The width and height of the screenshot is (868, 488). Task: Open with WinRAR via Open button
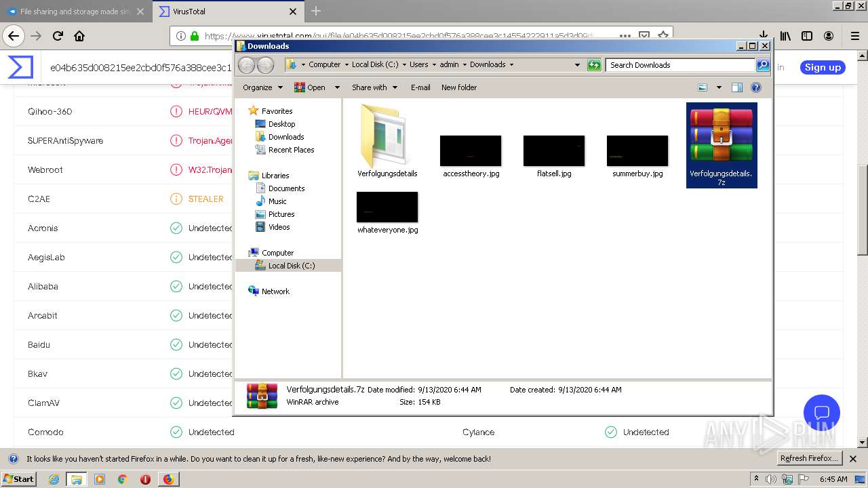(309, 87)
